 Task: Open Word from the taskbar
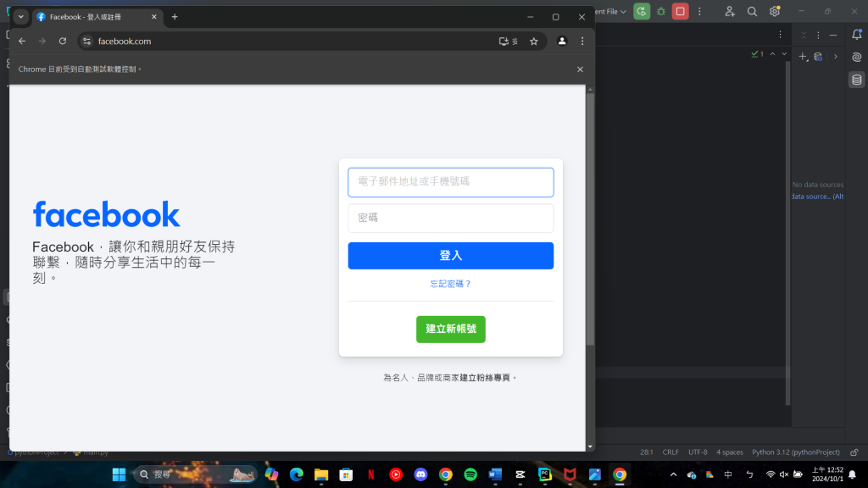[x=495, y=474]
